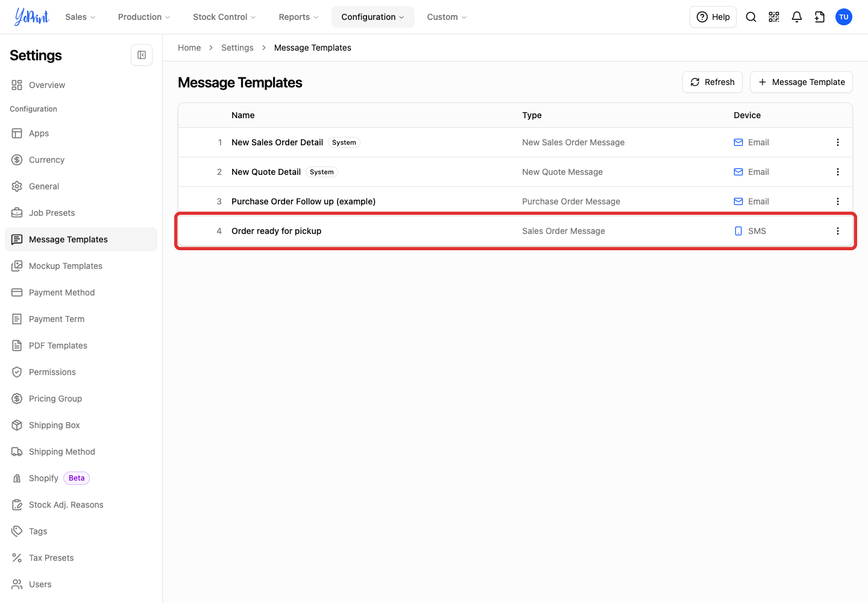This screenshot has height=603, width=868.
Task: Add a new Message Template
Action: pos(801,82)
